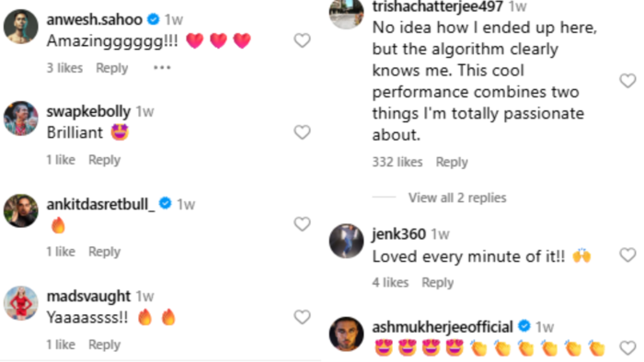This screenshot has height=362, width=644.
Task: Like ashmukherjeeofficial's emoji comment
Action: pos(627,348)
